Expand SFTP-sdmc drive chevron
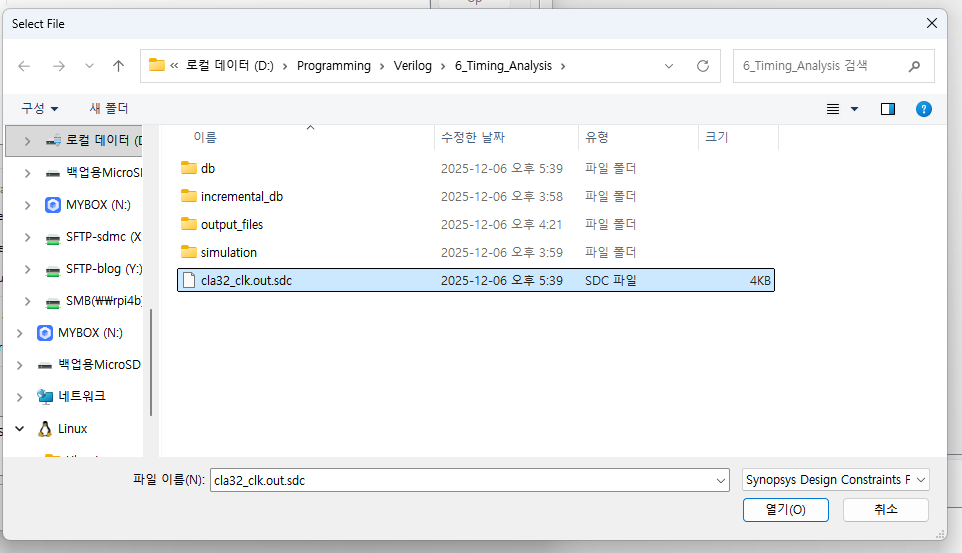This screenshot has height=553, width=962. [27, 237]
